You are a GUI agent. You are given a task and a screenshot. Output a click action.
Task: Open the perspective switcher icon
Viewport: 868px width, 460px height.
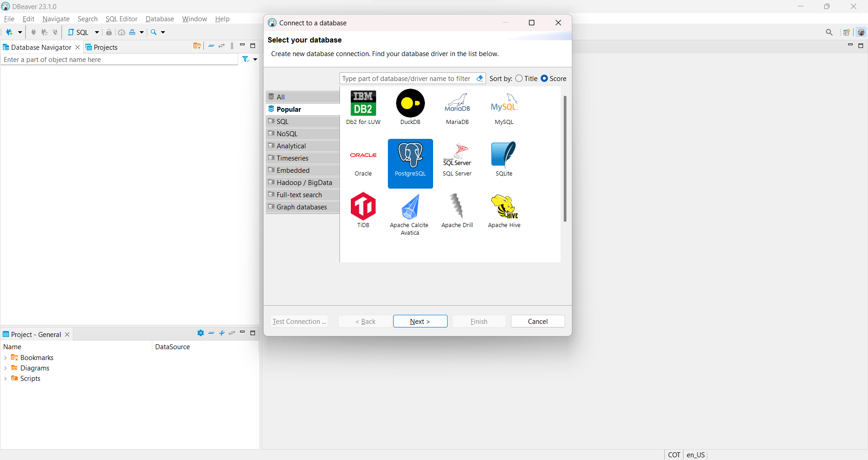point(847,32)
